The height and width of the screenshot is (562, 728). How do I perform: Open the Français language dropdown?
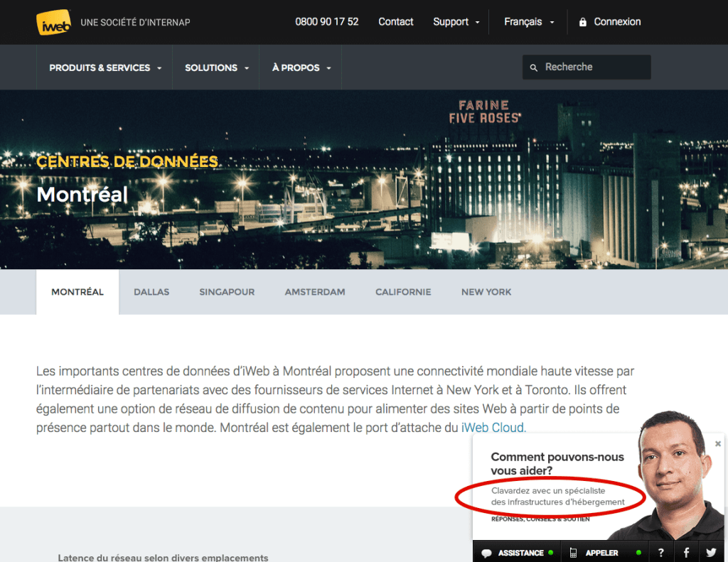click(x=529, y=22)
